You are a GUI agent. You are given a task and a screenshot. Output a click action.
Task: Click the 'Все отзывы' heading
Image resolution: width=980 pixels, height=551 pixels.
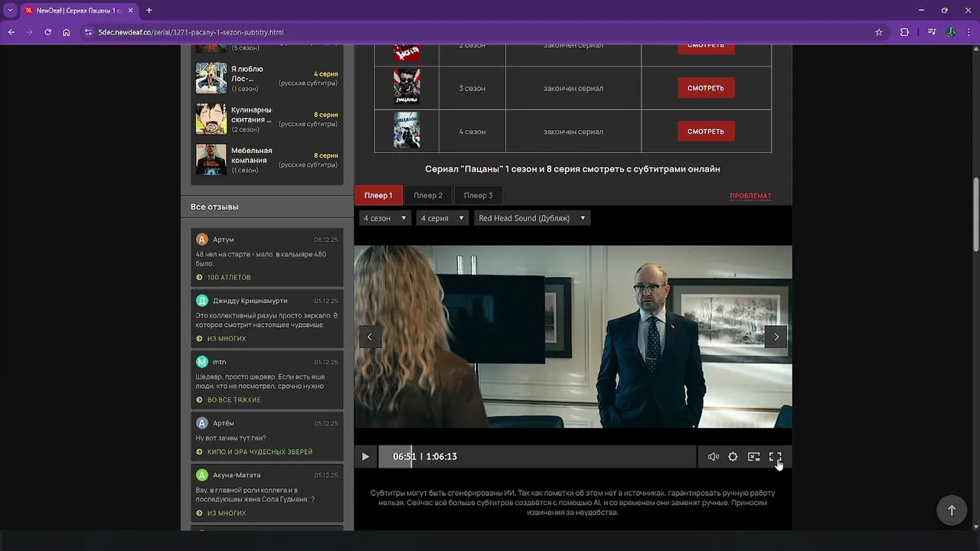pyautogui.click(x=214, y=207)
